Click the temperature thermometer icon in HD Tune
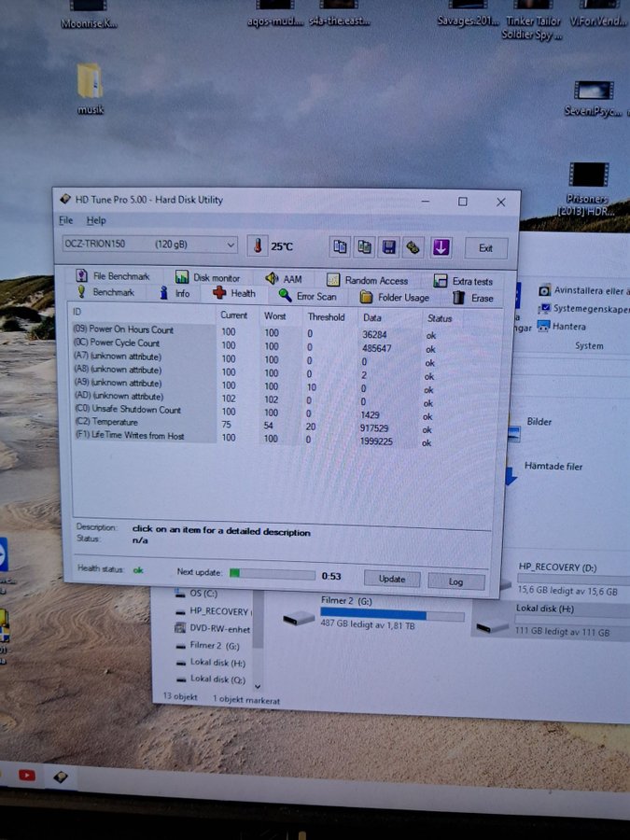 (x=258, y=245)
